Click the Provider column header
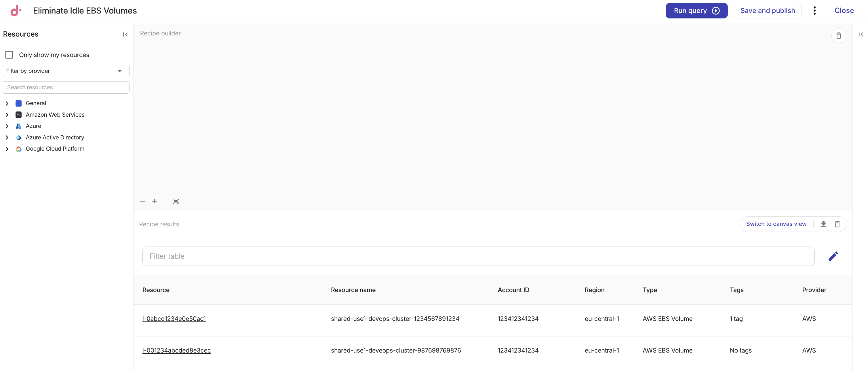The image size is (868, 371). point(814,290)
